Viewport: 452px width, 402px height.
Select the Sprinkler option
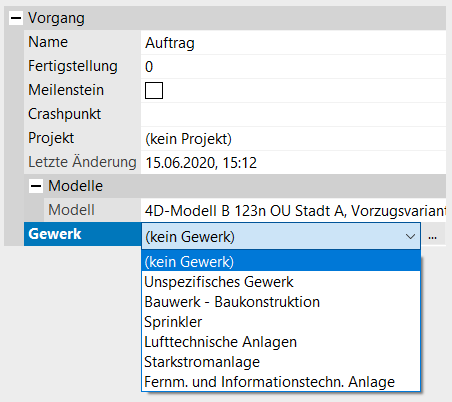281,322
